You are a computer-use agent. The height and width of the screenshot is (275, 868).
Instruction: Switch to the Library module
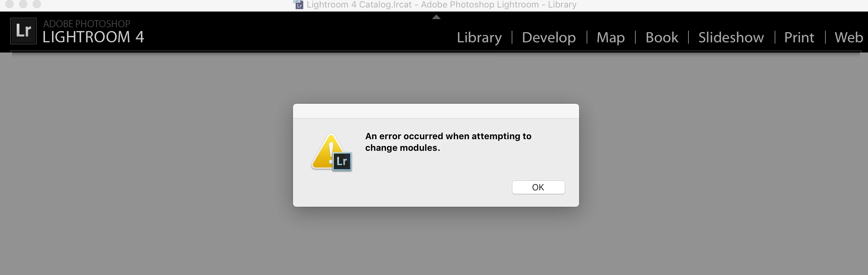pos(479,37)
